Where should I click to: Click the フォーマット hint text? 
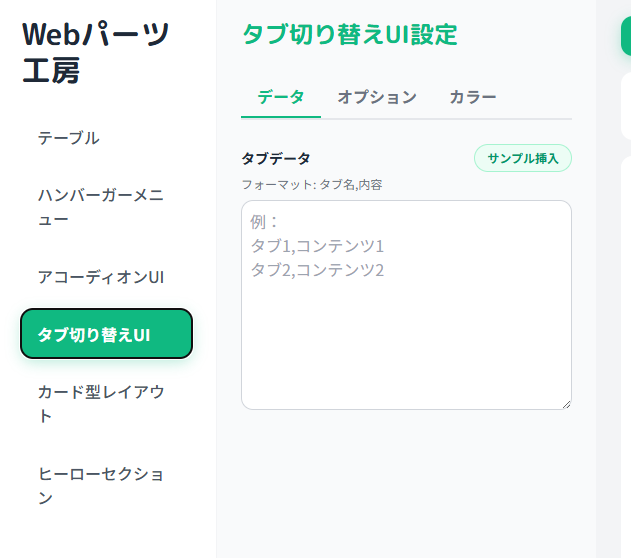coord(312,184)
